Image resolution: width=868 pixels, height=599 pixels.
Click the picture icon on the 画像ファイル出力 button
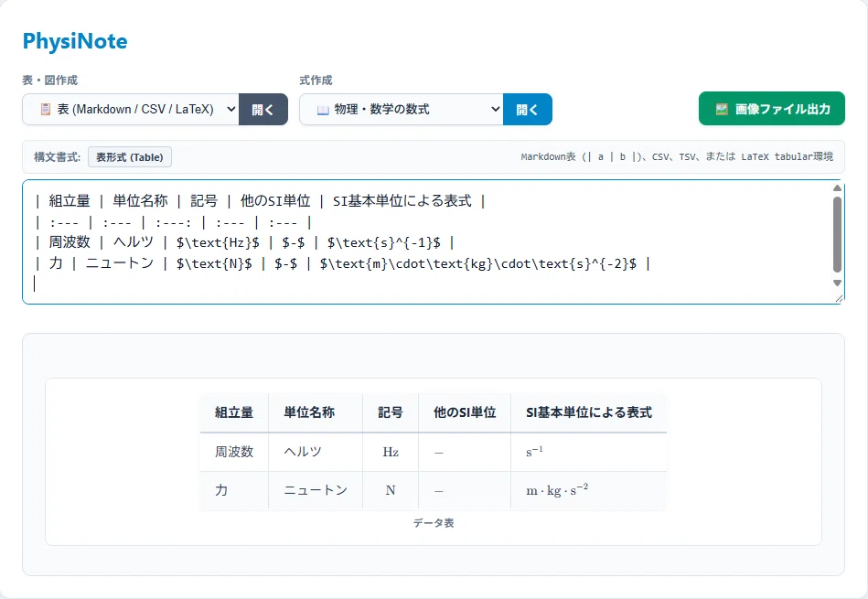(x=722, y=109)
